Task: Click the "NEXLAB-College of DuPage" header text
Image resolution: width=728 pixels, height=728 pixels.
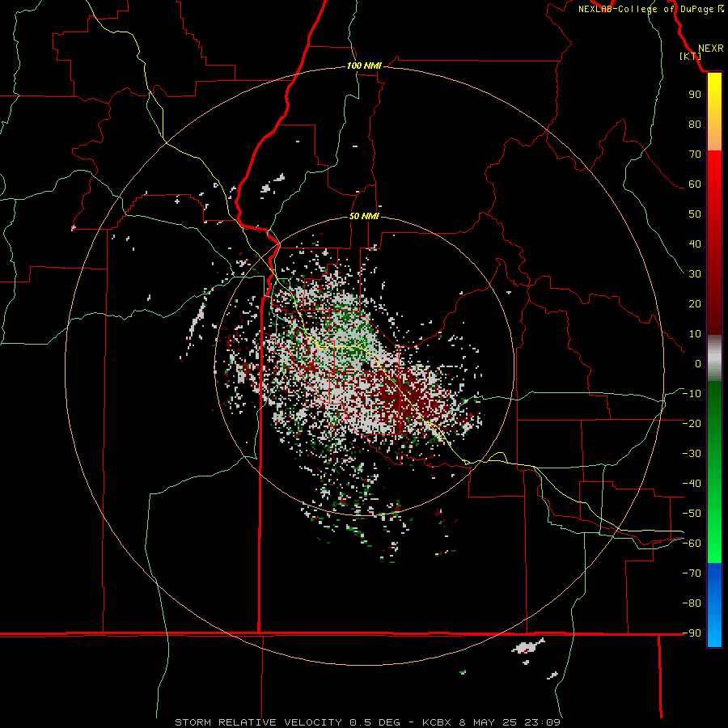Action: [x=645, y=9]
